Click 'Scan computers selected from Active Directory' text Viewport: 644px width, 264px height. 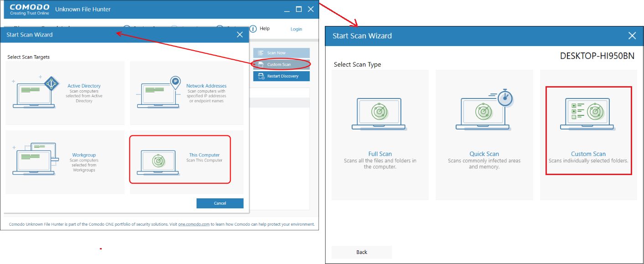tap(84, 96)
